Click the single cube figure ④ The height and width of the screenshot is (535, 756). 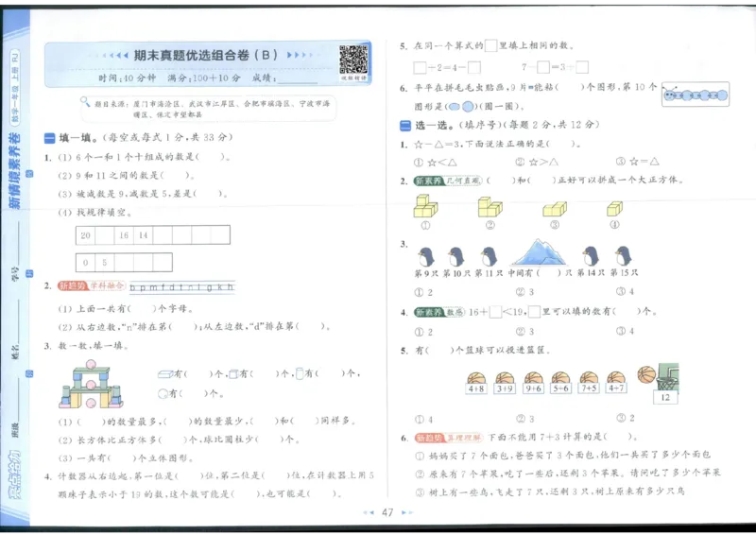coord(614,209)
